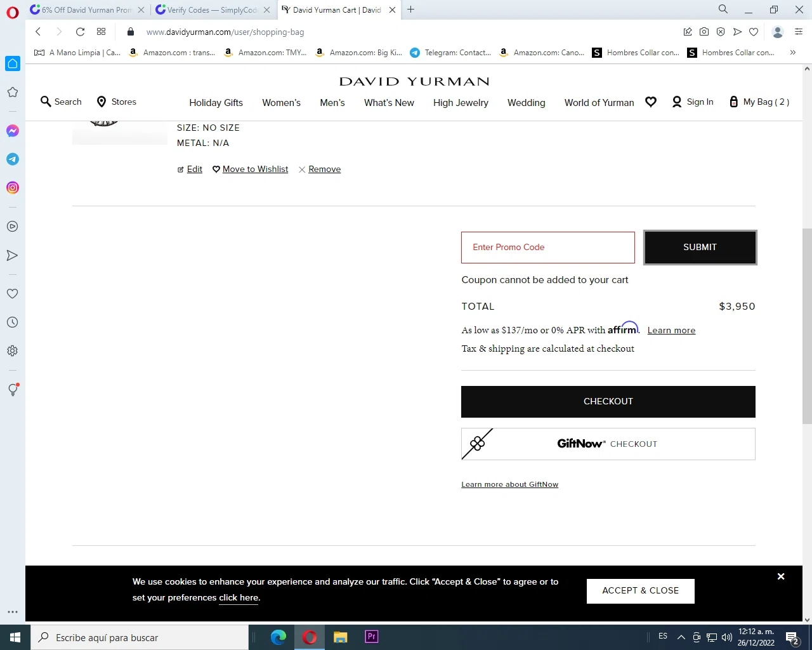Open Holiday Gifts menu
This screenshot has height=650, width=812.
coord(216,103)
